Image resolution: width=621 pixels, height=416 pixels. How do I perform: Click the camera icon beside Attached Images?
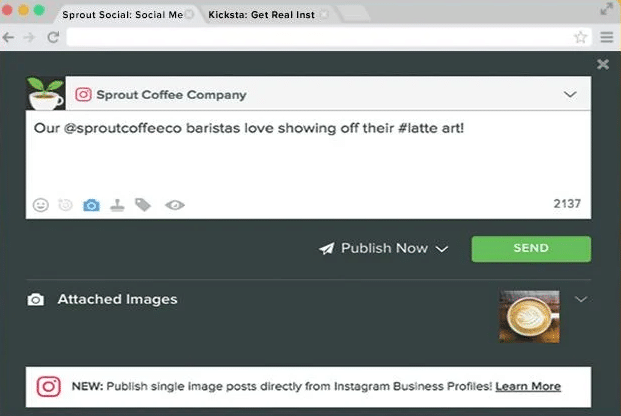[x=36, y=300]
